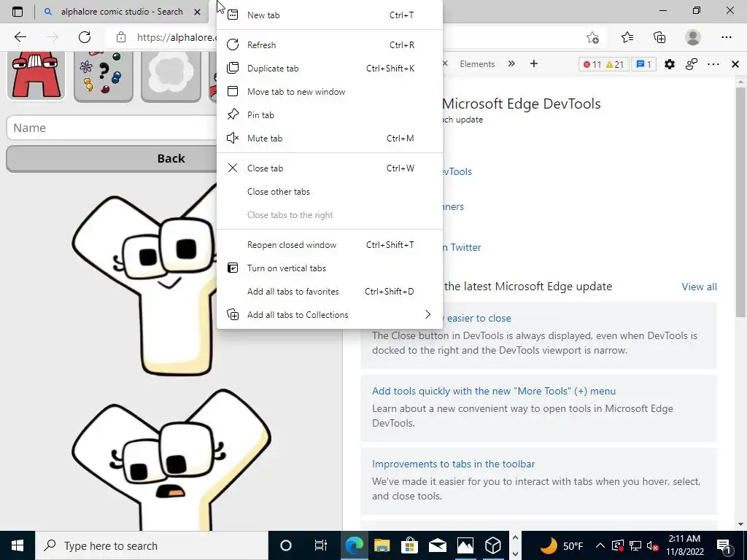Select the gray cloud shape thumbnail

pos(171,76)
